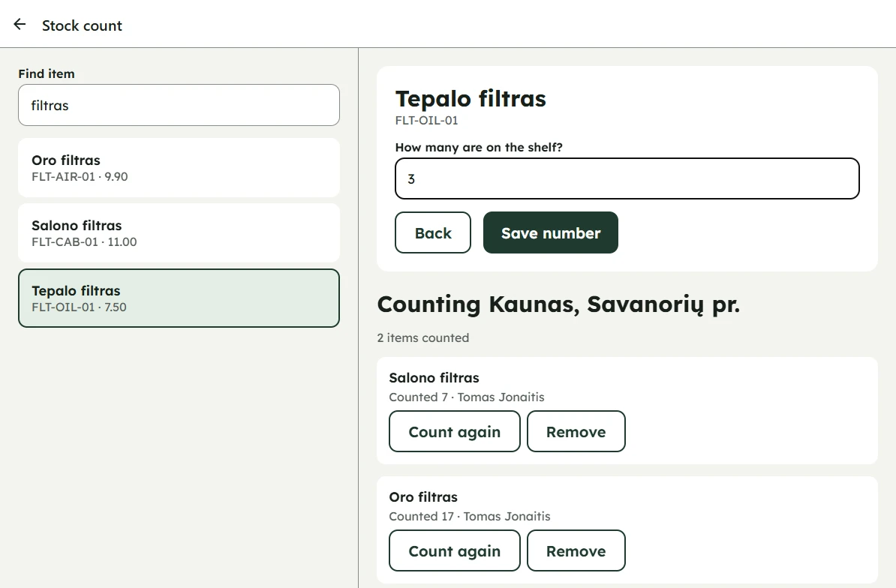Click the 'How many are on the shelf?' label
The height and width of the screenshot is (588, 896).
(479, 147)
